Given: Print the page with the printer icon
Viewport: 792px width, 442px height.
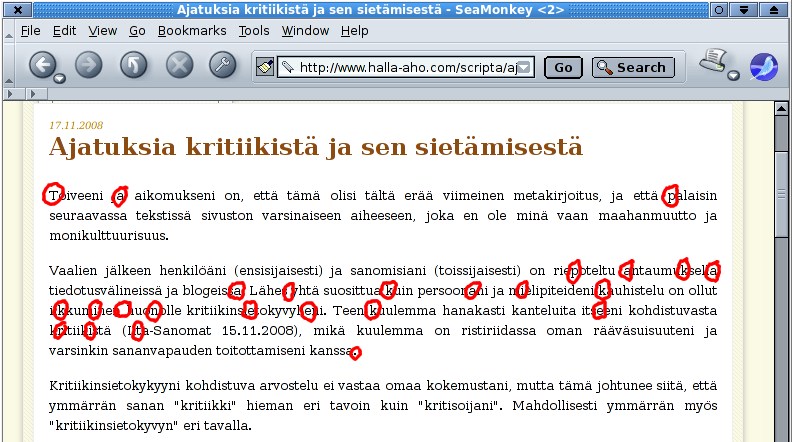Looking at the screenshot, I should 713,62.
